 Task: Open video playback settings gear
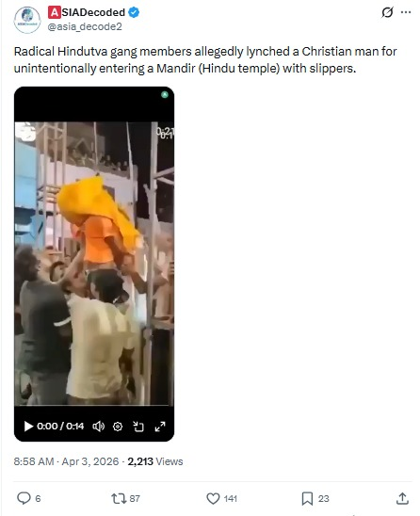[118, 427]
